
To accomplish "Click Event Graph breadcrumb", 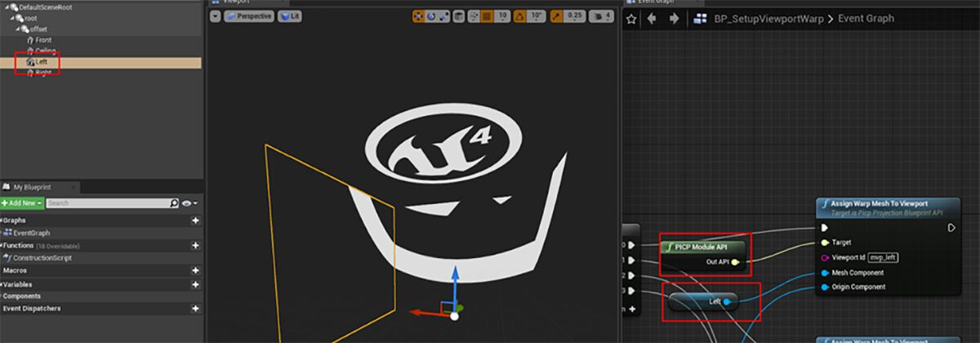I will click(x=866, y=18).
